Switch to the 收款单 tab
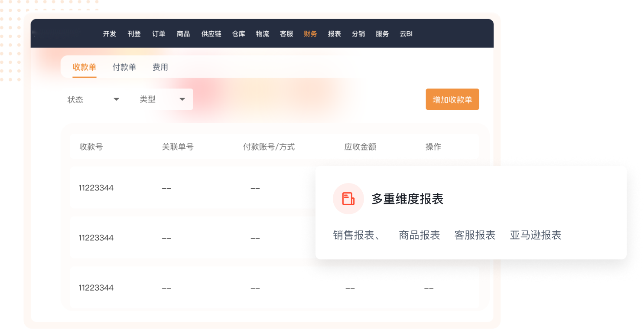This screenshot has width=644, height=331. 85,67
